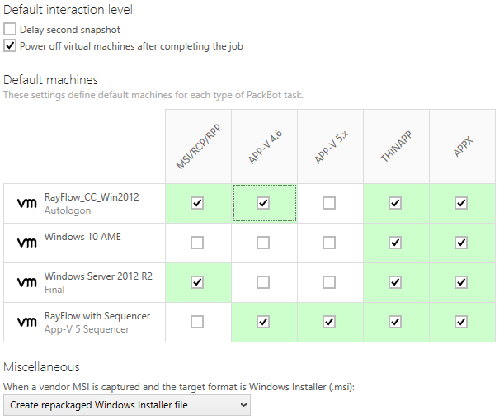
Task: Select the Windows Server 2012 R2 machine name
Action: coord(98,276)
